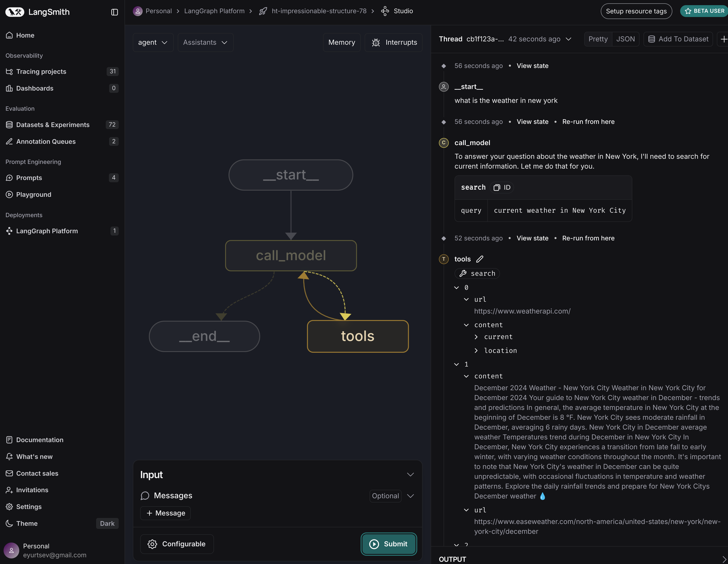The width and height of the screenshot is (728, 564).
Task: Add a new Message
Action: coord(165,513)
